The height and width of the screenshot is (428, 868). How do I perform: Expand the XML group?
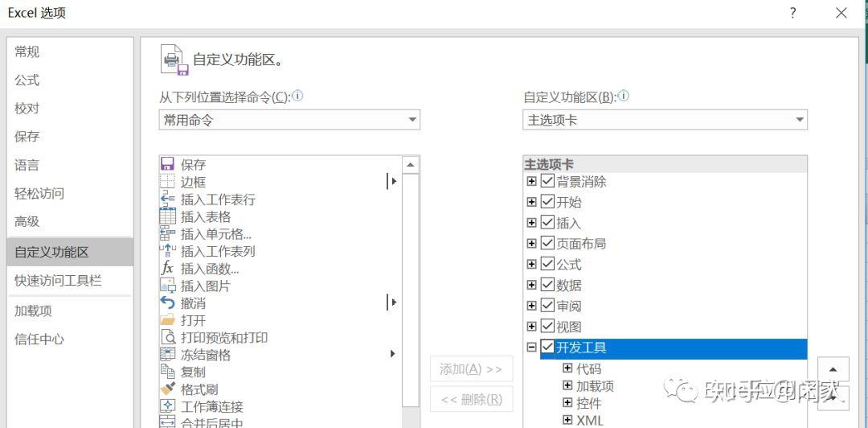[567, 420]
